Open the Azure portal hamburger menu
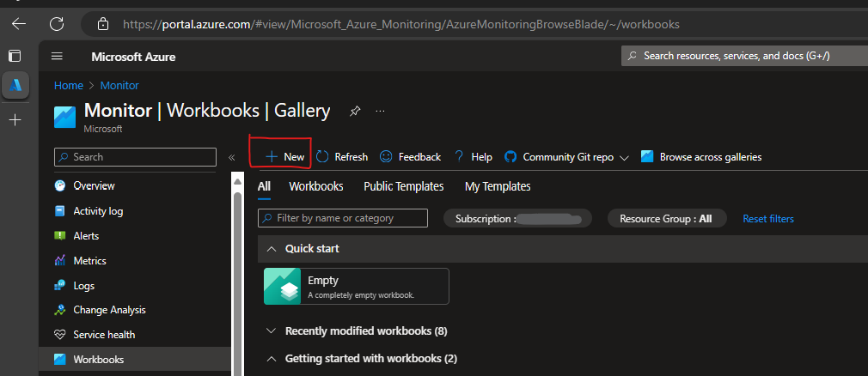 click(x=58, y=57)
